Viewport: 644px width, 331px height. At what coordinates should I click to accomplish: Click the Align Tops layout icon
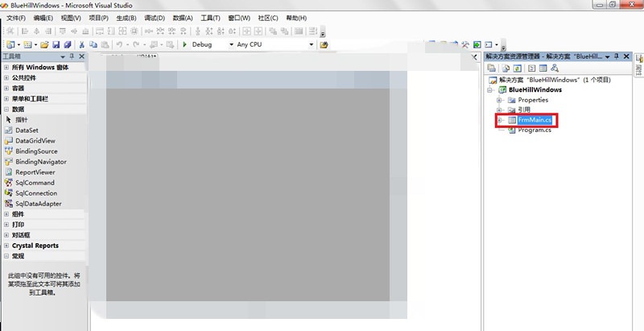click(x=62, y=31)
